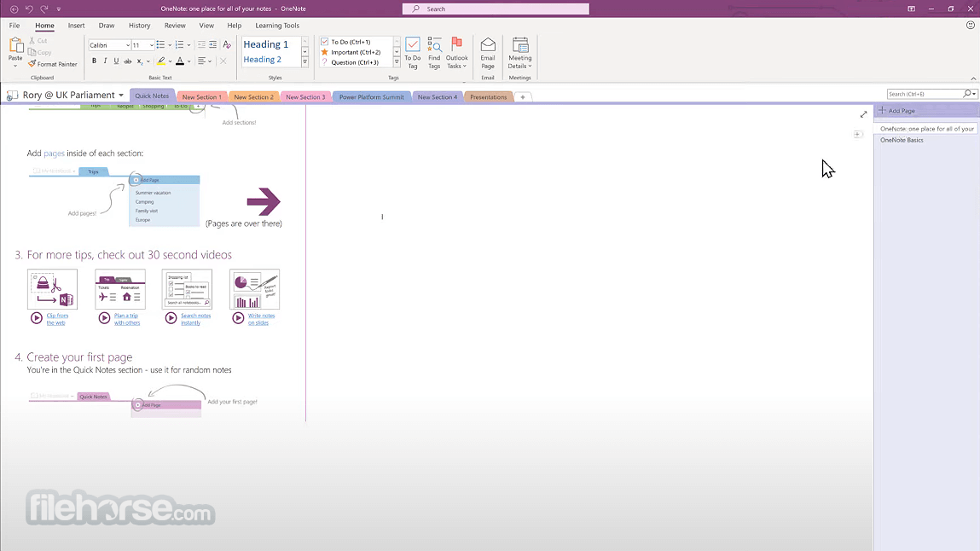This screenshot has width=980, height=551.
Task: Apply the Question (Ctrl+3) tag
Action: click(350, 62)
